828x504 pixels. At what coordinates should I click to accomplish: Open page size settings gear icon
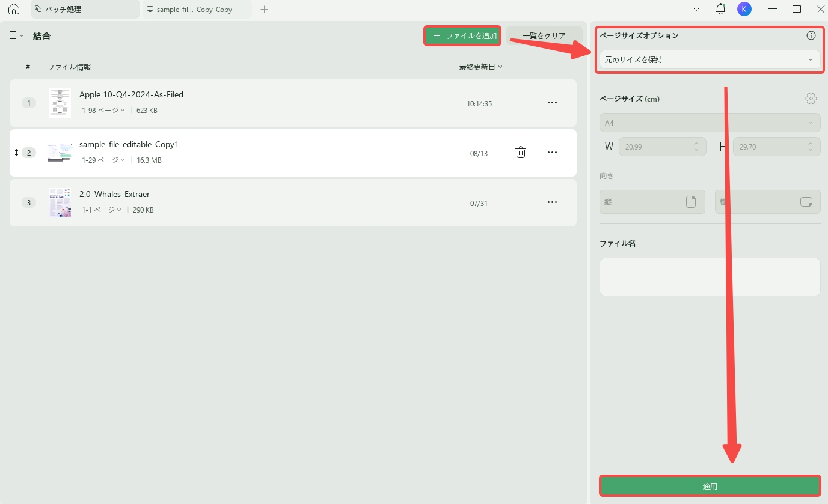pyautogui.click(x=811, y=99)
